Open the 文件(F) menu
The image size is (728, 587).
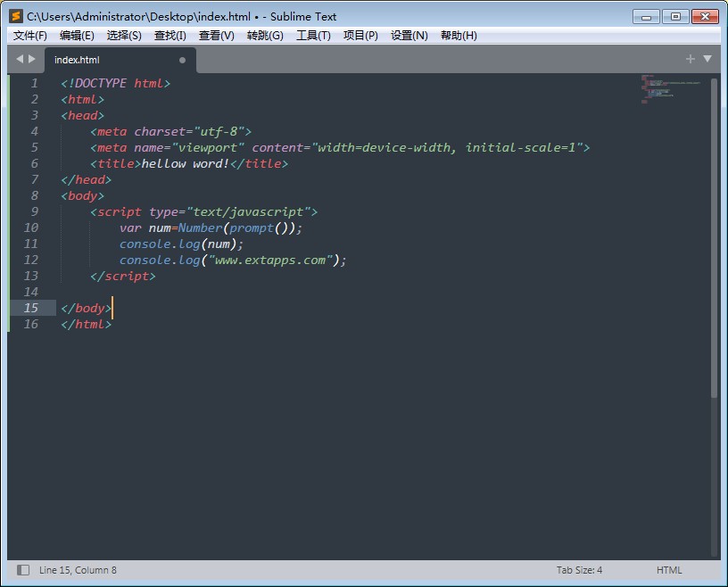(x=30, y=36)
